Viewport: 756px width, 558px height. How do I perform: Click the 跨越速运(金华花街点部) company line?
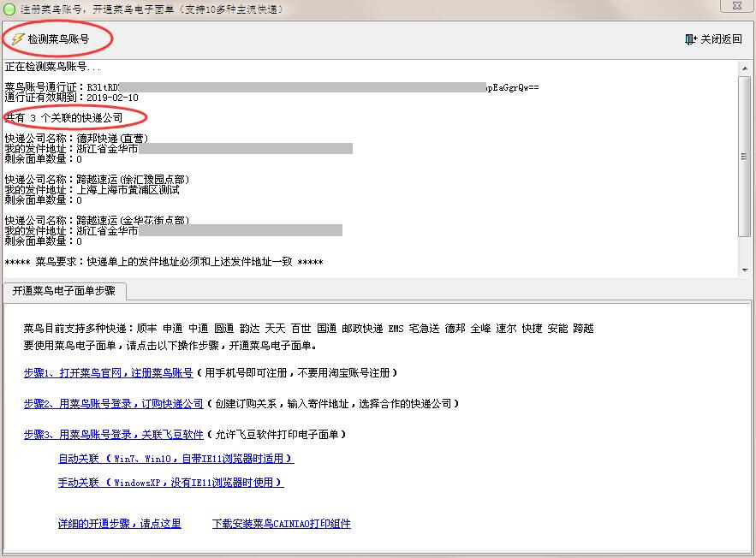point(97,221)
